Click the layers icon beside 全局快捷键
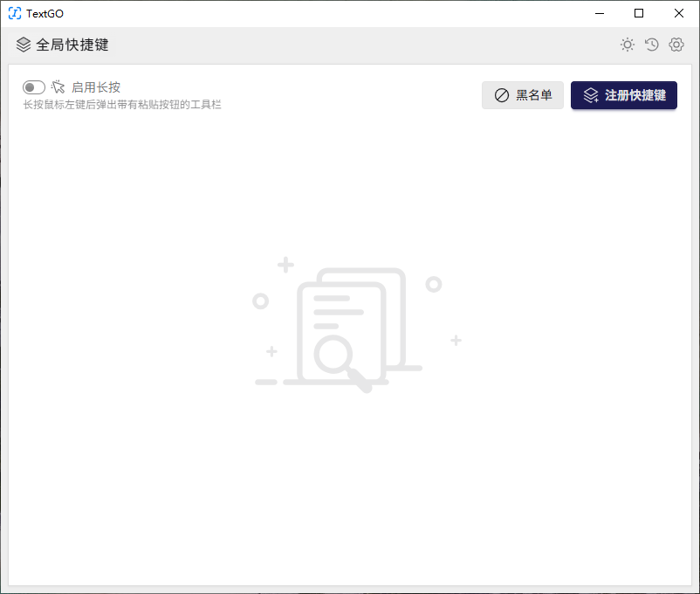The height and width of the screenshot is (594, 700). 24,45
